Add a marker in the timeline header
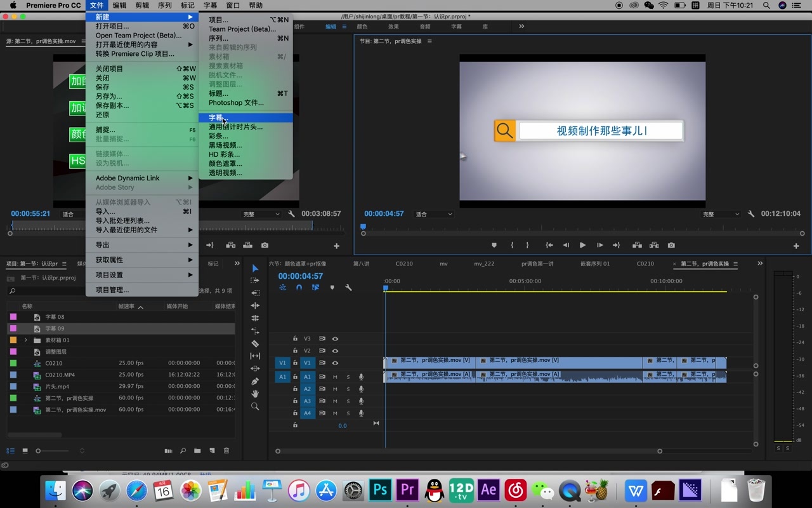The height and width of the screenshot is (508, 812). tap(332, 288)
